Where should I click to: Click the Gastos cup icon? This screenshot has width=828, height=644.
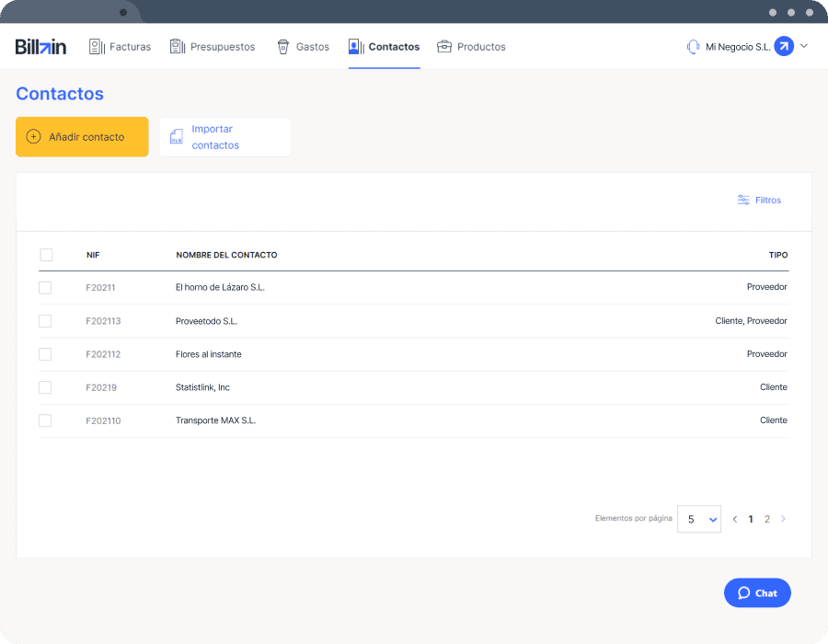pyautogui.click(x=283, y=47)
